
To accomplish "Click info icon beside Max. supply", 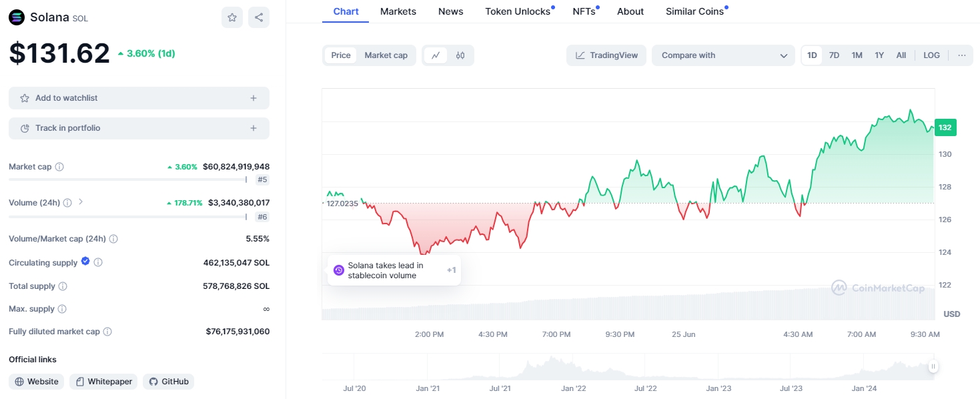I will [x=62, y=309].
